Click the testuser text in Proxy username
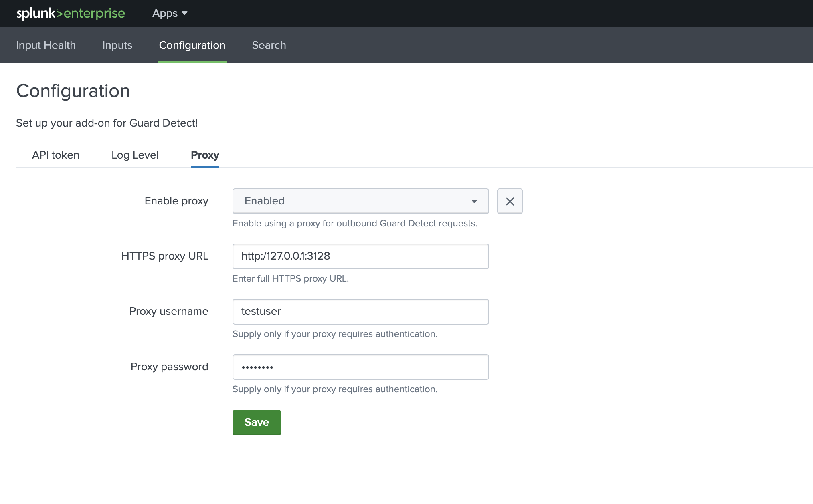 [261, 311]
